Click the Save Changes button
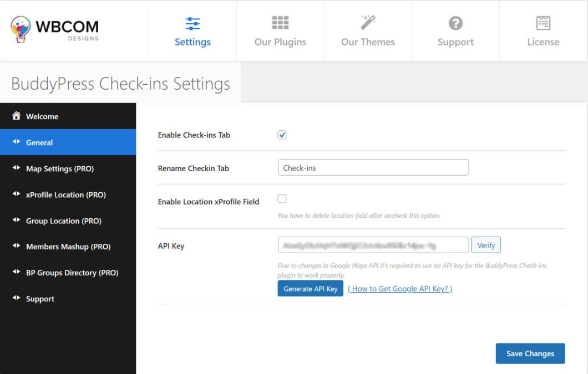The height and width of the screenshot is (374, 588). point(530,353)
